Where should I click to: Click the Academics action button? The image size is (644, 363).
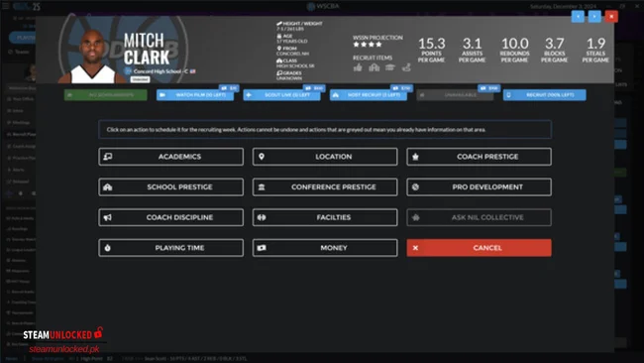pyautogui.click(x=170, y=157)
